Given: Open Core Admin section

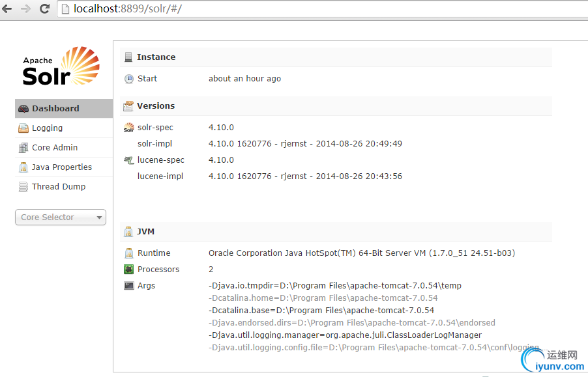Looking at the screenshot, I should pos(64,148).
